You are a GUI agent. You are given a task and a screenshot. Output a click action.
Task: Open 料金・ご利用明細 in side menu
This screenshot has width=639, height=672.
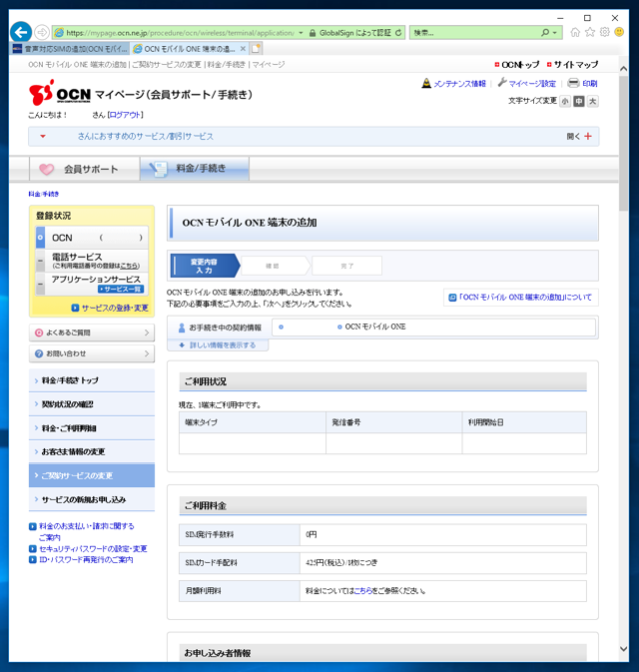(x=92, y=428)
